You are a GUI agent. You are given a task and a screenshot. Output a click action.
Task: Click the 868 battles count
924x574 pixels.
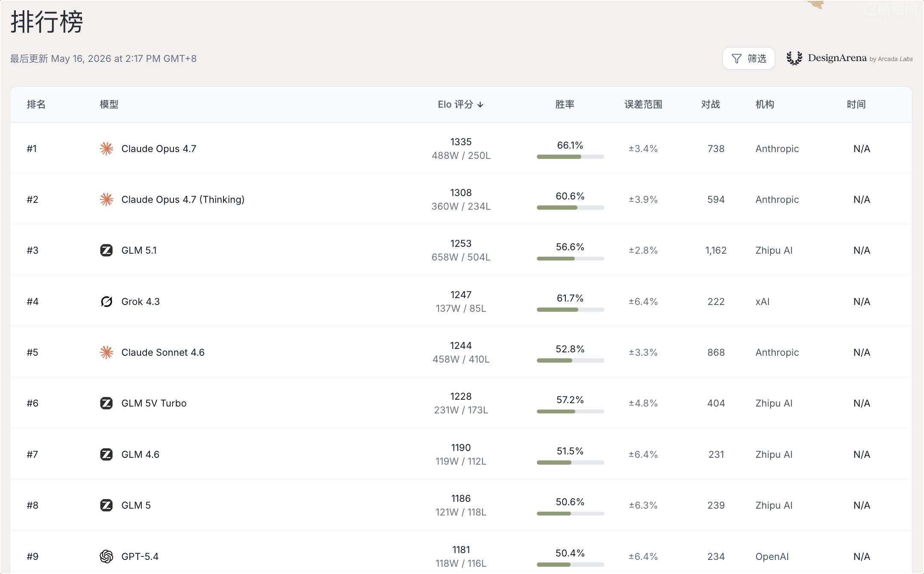[x=716, y=352]
